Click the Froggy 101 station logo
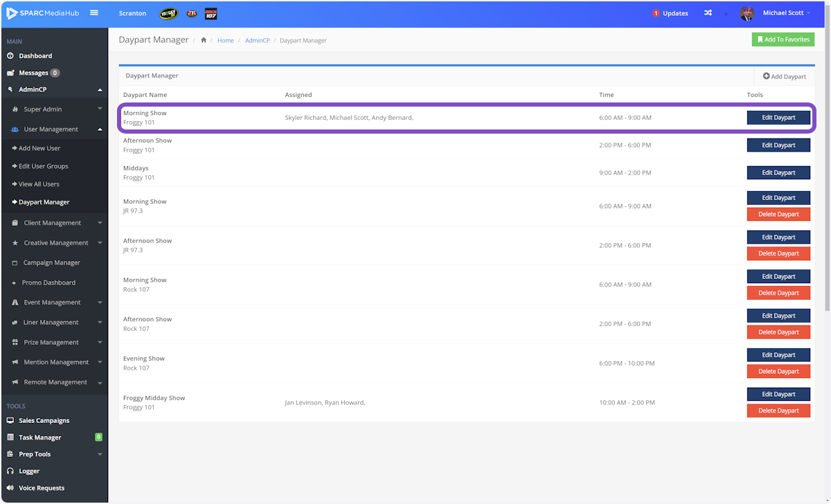This screenshot has height=504, width=831. (x=168, y=13)
